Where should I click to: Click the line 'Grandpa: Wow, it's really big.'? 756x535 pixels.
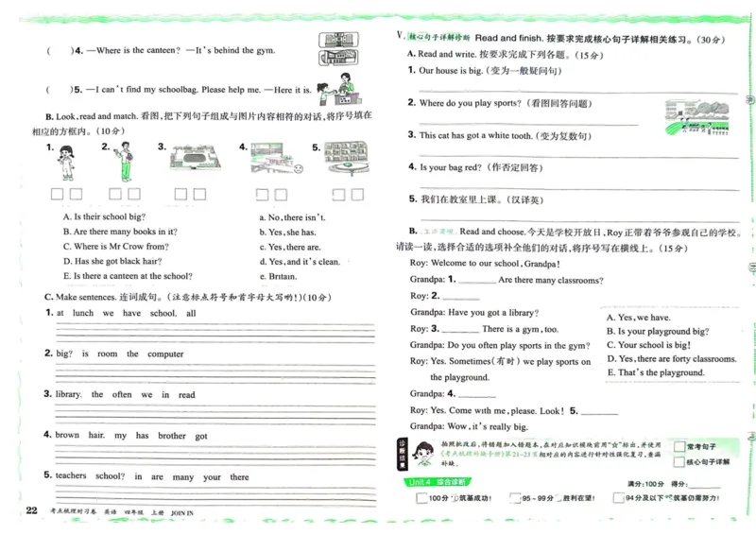(x=469, y=426)
